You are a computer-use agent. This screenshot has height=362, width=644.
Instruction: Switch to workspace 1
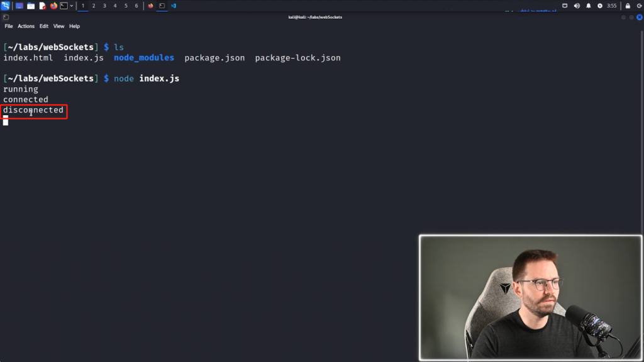pyautogui.click(x=83, y=6)
